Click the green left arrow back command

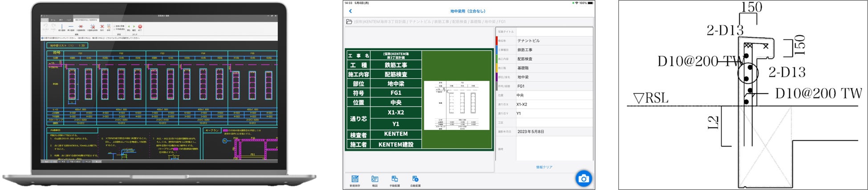[129, 26]
